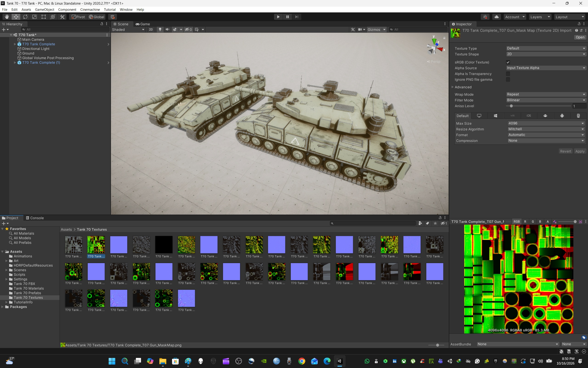
Task: Open Texture Type dropdown
Action: 546,49
